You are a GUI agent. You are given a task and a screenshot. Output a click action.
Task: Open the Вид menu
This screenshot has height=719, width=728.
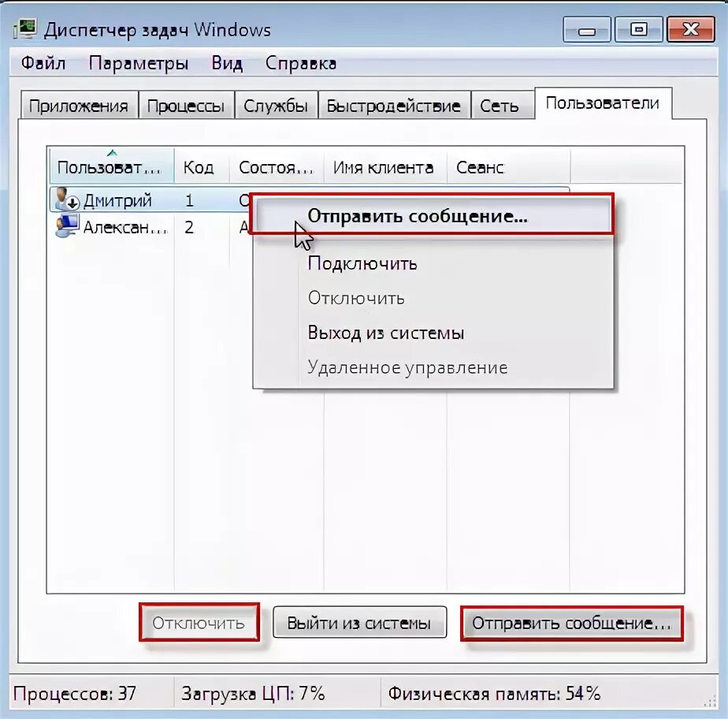[x=227, y=63]
